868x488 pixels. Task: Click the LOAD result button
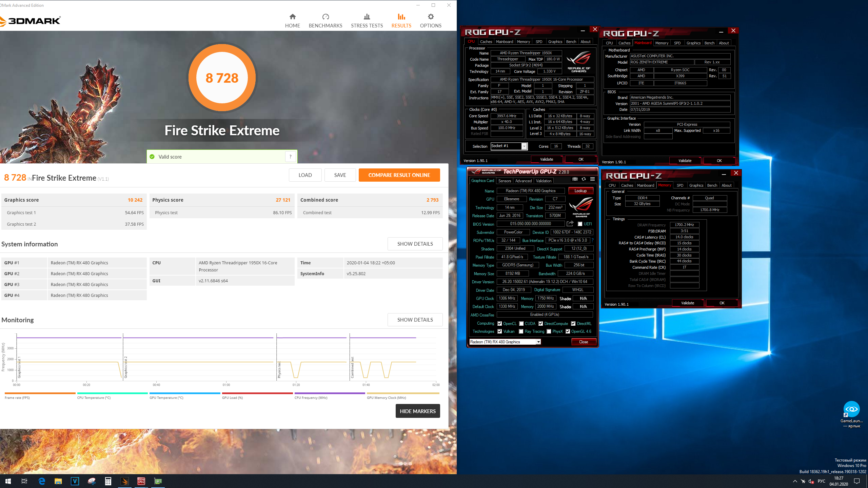305,175
